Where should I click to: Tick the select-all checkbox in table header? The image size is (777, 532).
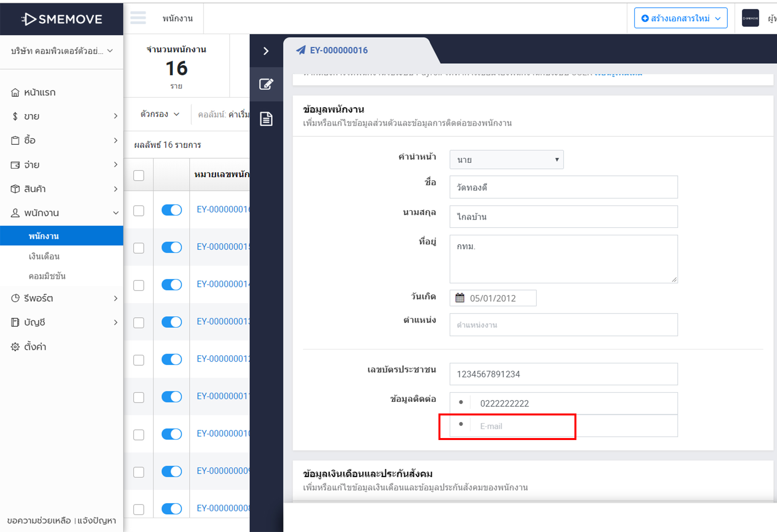click(139, 175)
